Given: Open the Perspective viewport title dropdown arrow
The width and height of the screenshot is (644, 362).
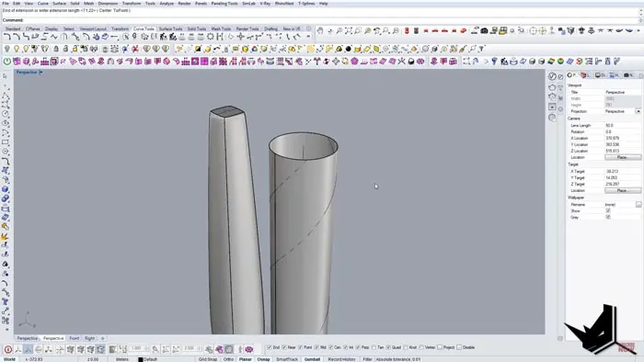Looking at the screenshot, I should (x=40, y=73).
